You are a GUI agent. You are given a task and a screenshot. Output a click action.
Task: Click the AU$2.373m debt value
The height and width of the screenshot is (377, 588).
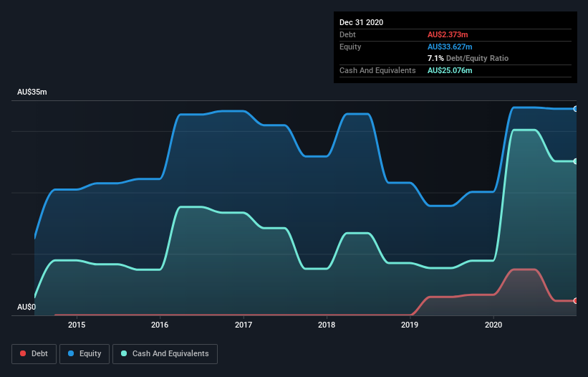(x=448, y=34)
